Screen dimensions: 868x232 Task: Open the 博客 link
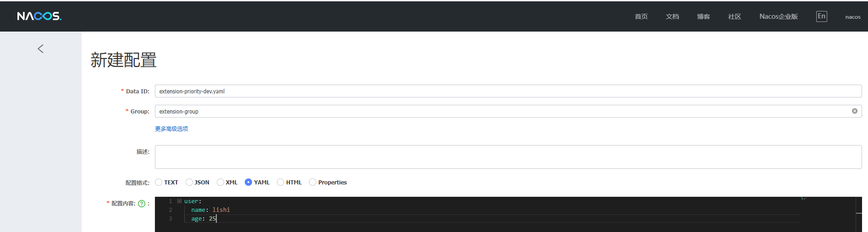[x=703, y=16]
